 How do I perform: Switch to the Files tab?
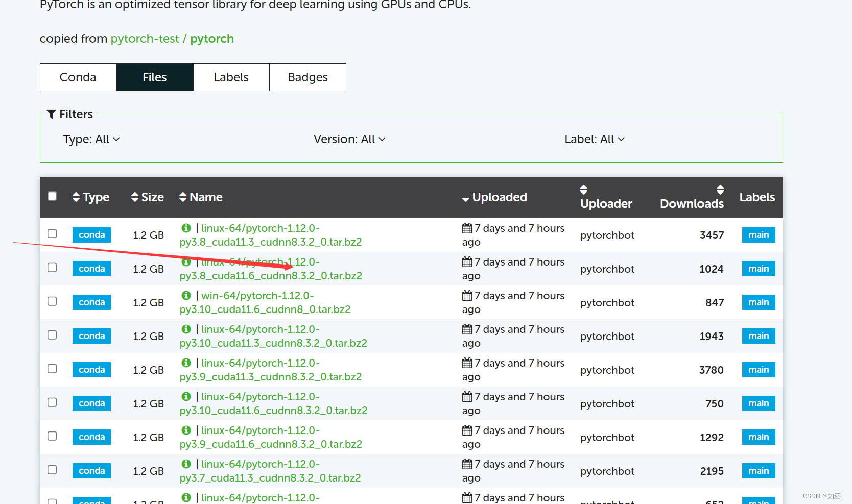pyautogui.click(x=155, y=77)
